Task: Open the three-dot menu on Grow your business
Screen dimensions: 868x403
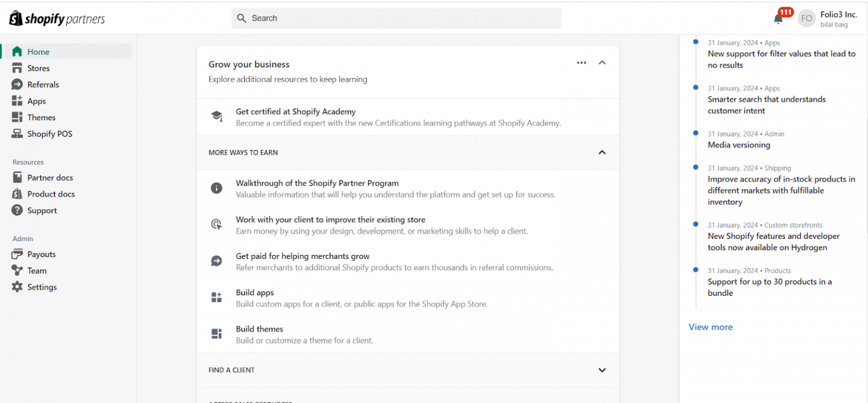Action: pos(581,62)
